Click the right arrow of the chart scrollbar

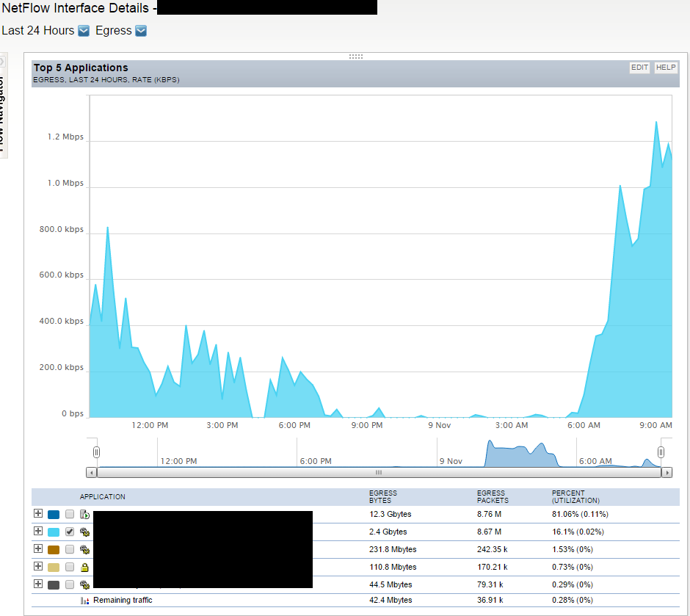click(x=667, y=473)
